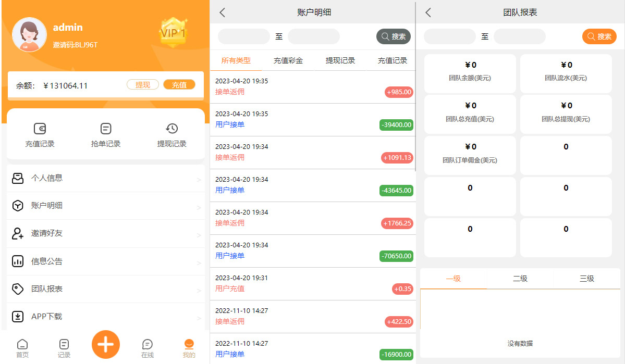Switch to the 充值彩金 tab
The width and height of the screenshot is (625, 364).
click(x=288, y=60)
